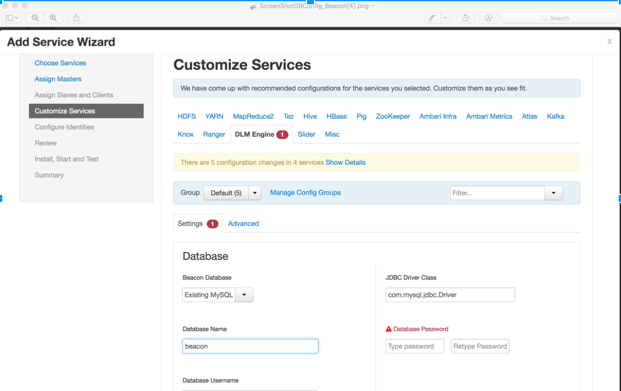Toggle the sidebar view icon

pyautogui.click(x=11, y=18)
